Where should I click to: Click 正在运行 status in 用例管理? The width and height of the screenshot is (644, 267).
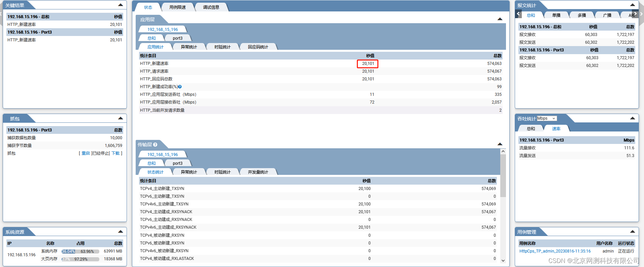(626, 251)
